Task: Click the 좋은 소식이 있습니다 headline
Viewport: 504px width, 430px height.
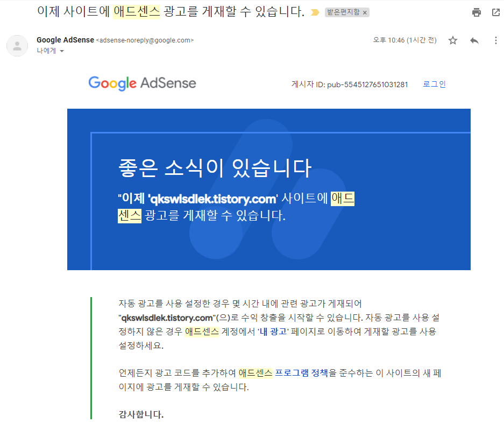Action: click(215, 168)
